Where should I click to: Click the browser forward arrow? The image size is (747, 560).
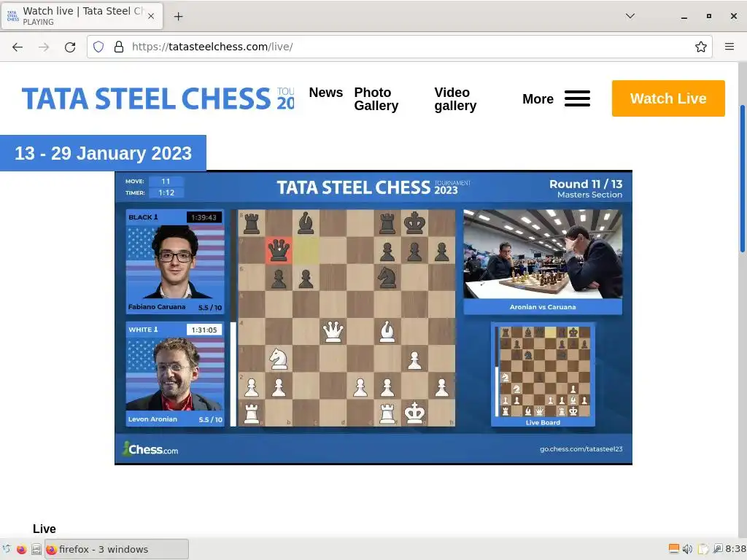[x=44, y=47]
